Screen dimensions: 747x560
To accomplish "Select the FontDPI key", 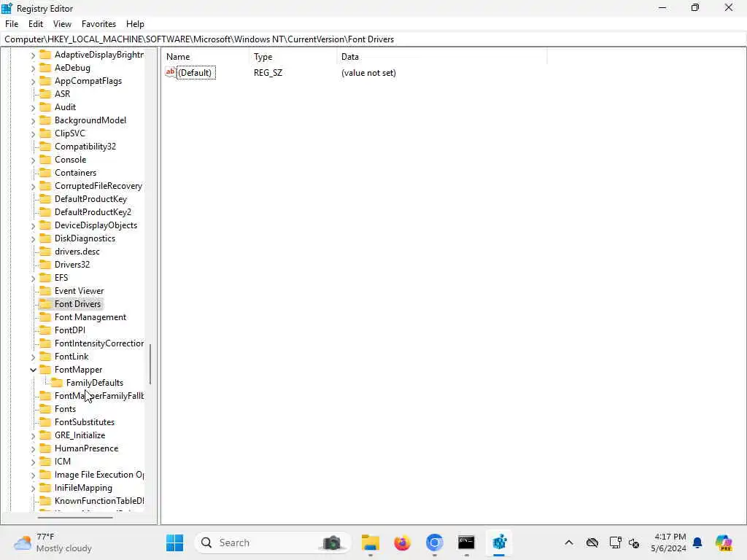I will point(69,330).
